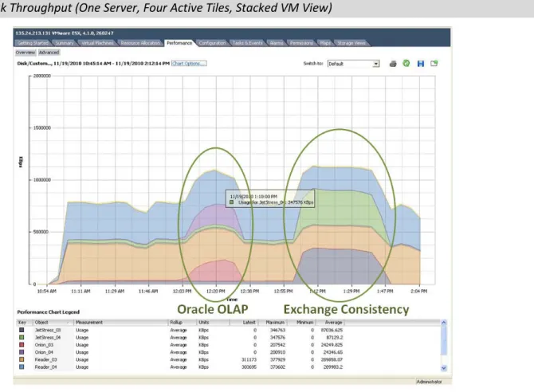The height and width of the screenshot is (392, 534).
Task: Open chart in popup window icon
Action: pos(434,64)
